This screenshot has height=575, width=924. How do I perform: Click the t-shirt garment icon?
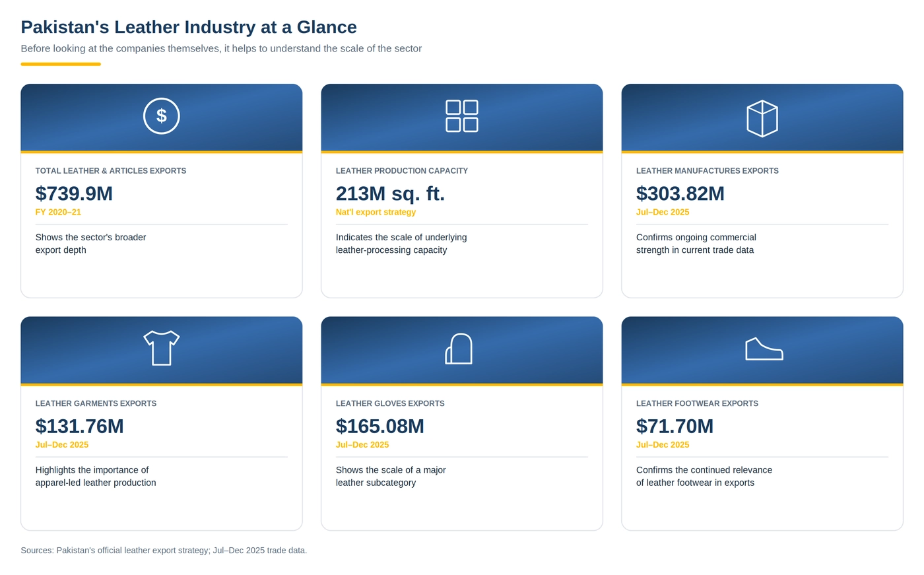[162, 348]
